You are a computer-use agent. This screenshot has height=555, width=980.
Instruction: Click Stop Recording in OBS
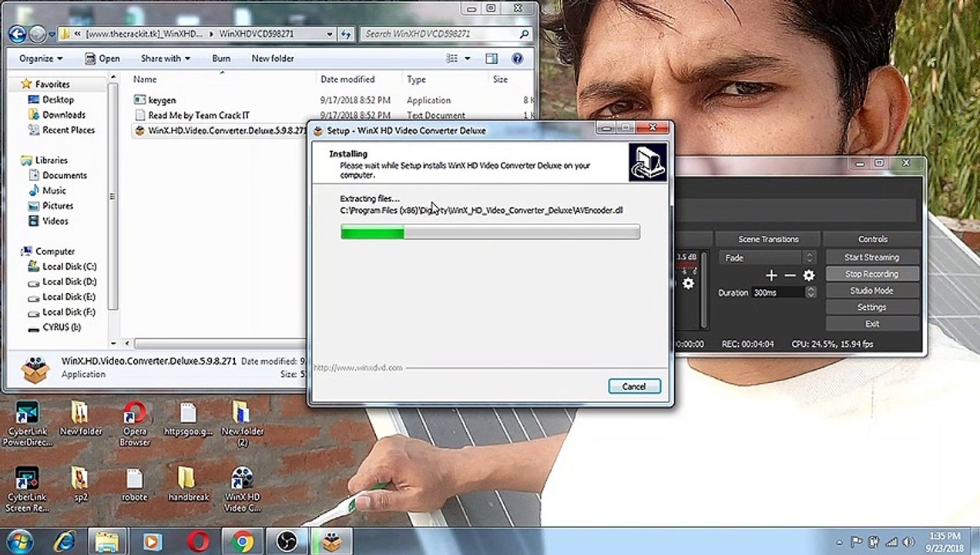(871, 274)
